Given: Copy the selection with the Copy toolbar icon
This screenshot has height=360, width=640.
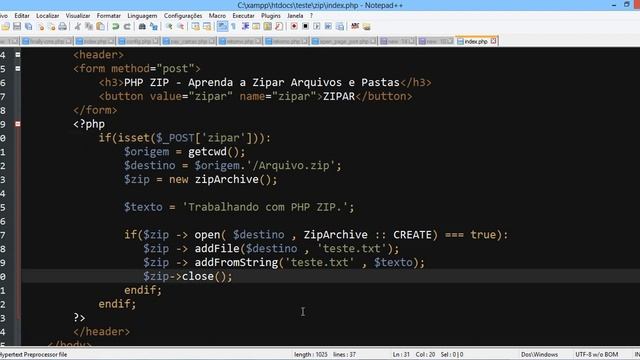Looking at the screenshot, I should pos(89,27).
